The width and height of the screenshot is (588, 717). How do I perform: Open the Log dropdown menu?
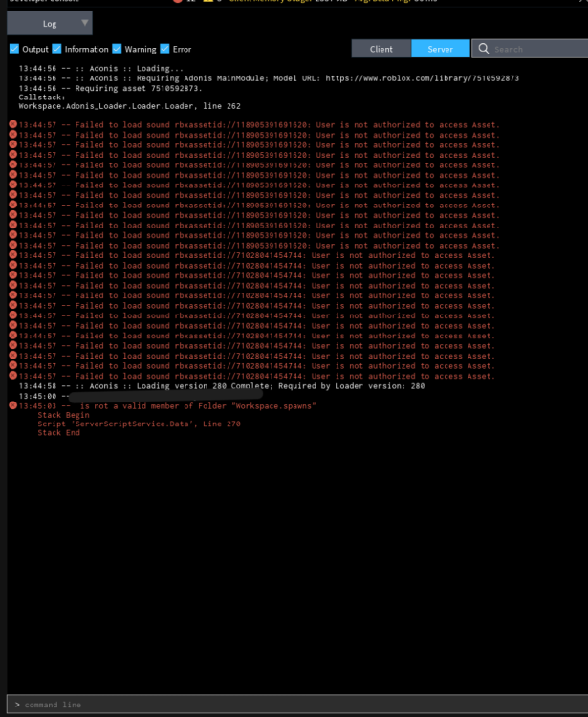[50, 23]
